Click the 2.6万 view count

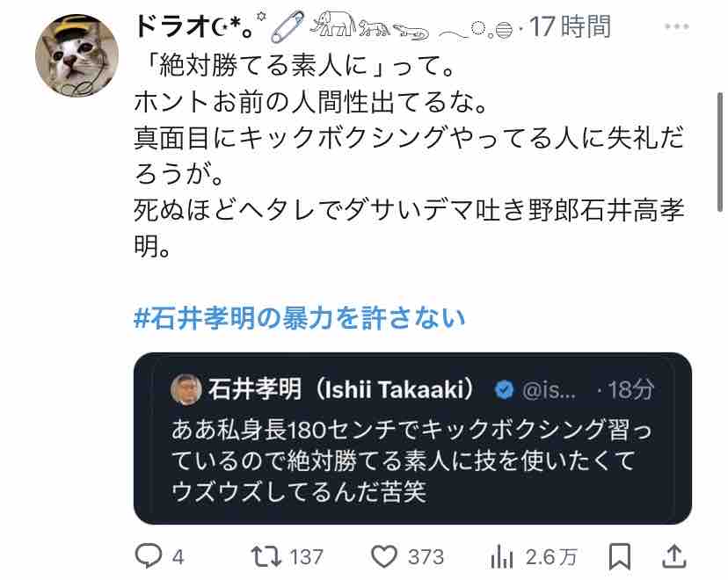[x=551, y=557]
